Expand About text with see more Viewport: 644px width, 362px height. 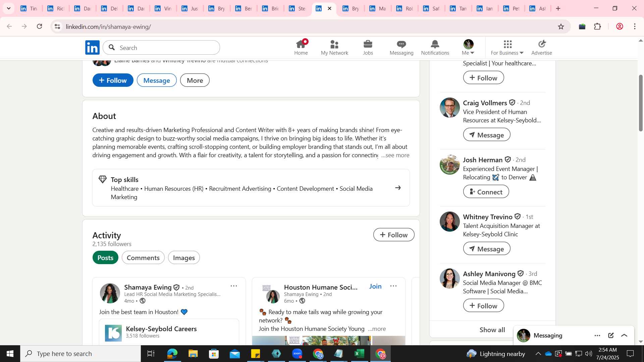(x=395, y=155)
